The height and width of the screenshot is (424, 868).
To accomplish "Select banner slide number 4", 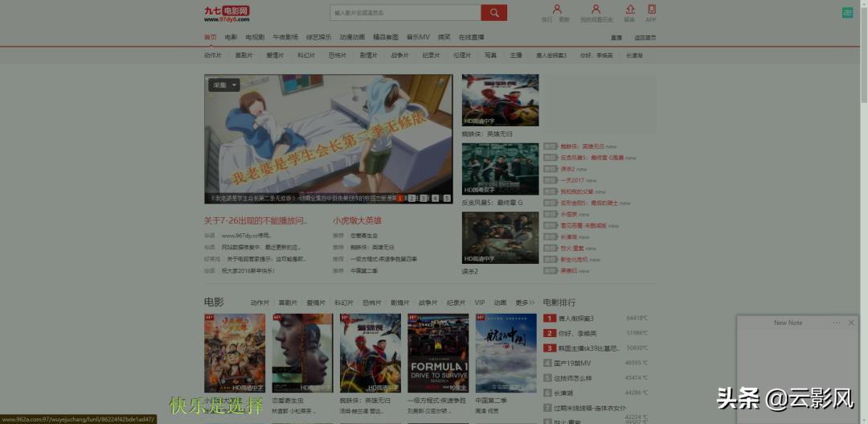I will tap(435, 198).
